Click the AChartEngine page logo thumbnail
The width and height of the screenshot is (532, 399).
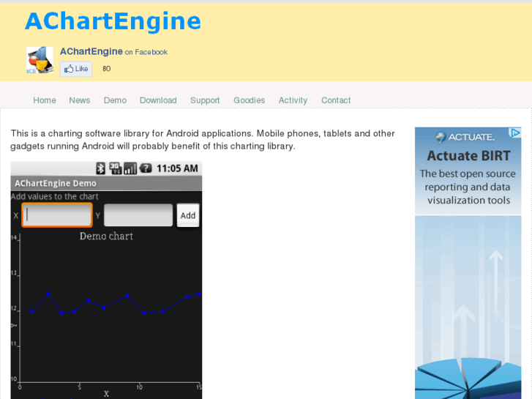coord(40,60)
